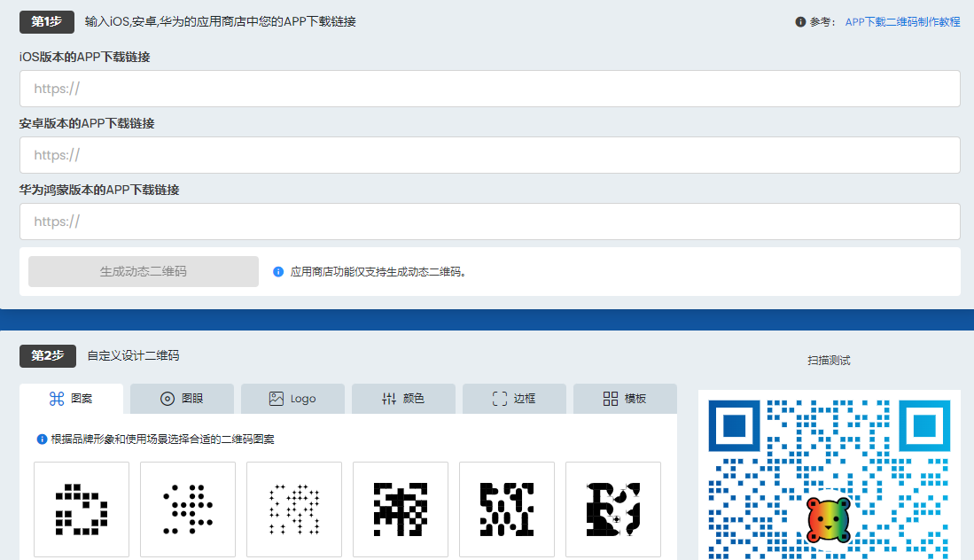Pick the star-shaped QR pattern style
The width and height of the screenshot is (974, 560).
coord(294,509)
